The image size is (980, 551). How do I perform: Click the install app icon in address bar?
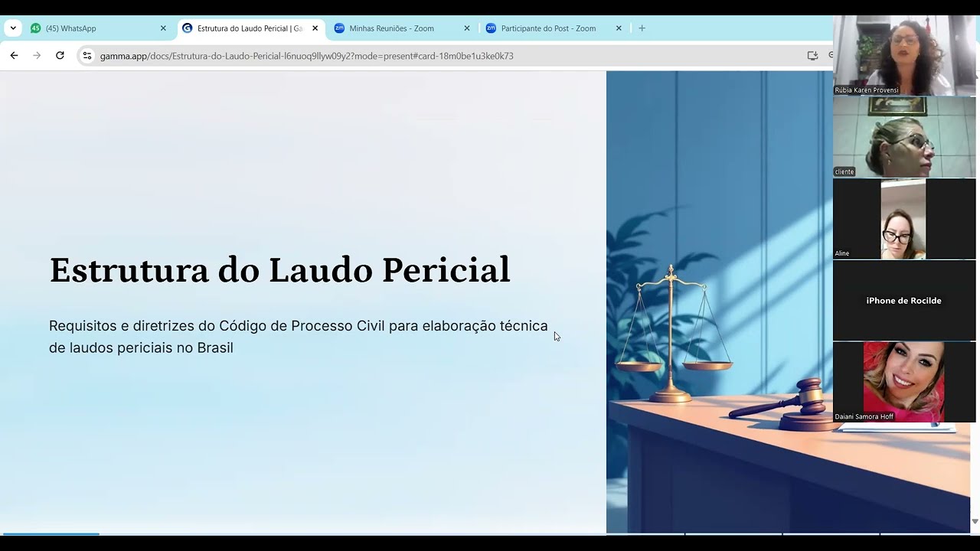point(812,56)
